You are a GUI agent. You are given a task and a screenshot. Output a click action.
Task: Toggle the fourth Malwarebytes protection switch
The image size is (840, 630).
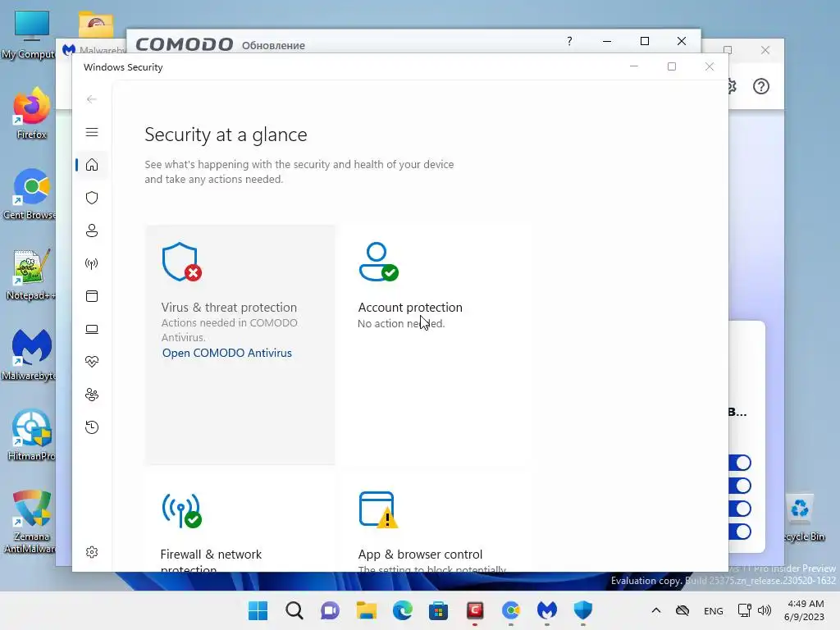(740, 532)
